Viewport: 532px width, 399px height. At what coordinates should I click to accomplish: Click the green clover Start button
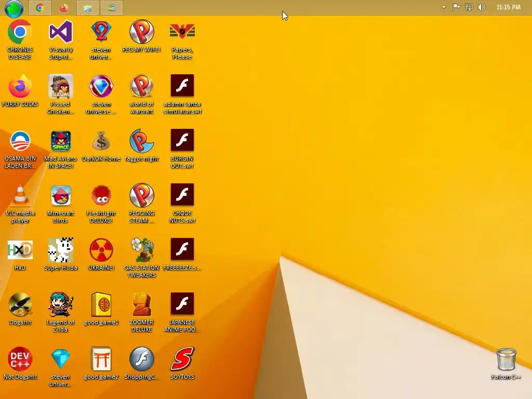(x=14, y=8)
